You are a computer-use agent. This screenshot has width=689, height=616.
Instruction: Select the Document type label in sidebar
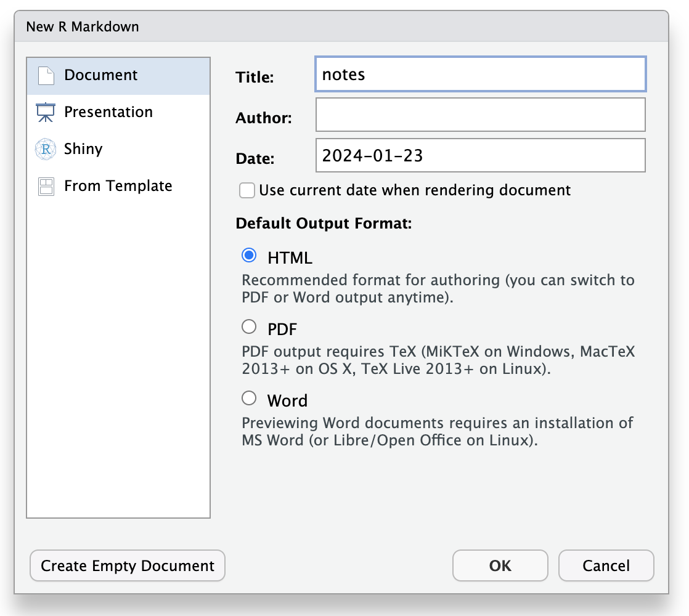tap(100, 75)
